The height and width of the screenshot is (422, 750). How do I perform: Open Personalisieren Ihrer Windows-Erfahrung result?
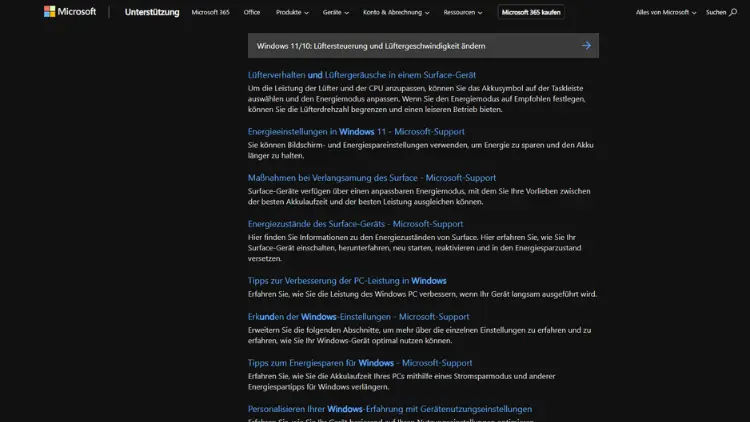[390, 409]
